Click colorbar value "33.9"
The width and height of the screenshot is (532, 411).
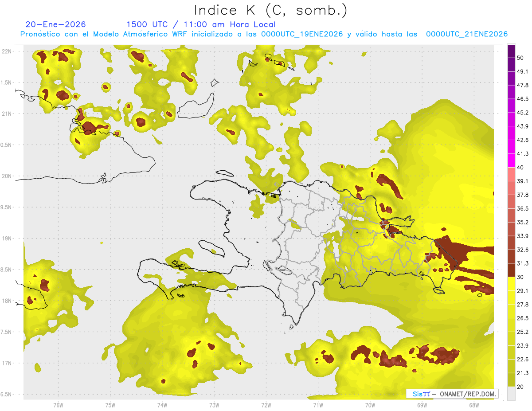point(523,236)
